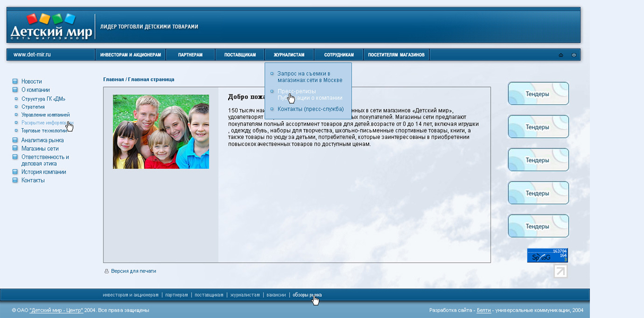Go to Аналитика рынка in the sidebar
Image resolution: width=644 pixels, height=318 pixels.
[42, 140]
